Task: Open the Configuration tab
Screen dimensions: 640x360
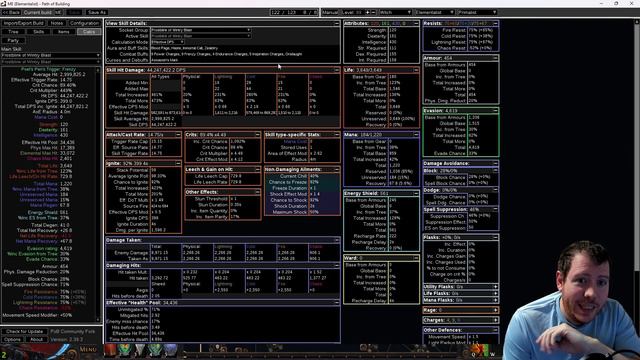Action: tap(84, 23)
